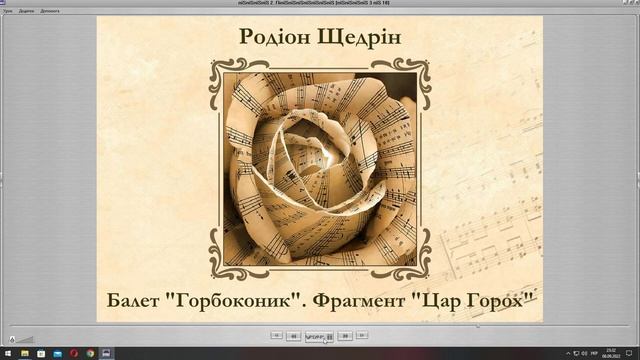This screenshot has width=640, height=360.
Task: Open the Mail app from taskbar
Action: pos(58,353)
